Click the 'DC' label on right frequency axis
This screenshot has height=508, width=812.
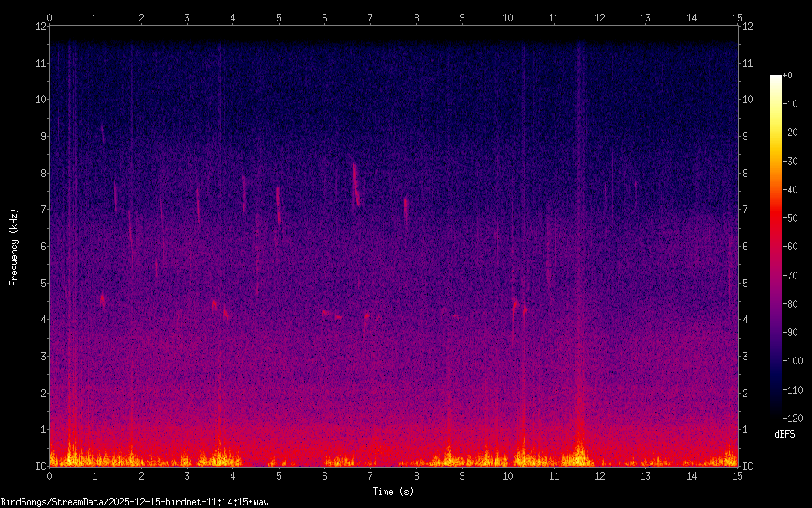click(x=748, y=467)
